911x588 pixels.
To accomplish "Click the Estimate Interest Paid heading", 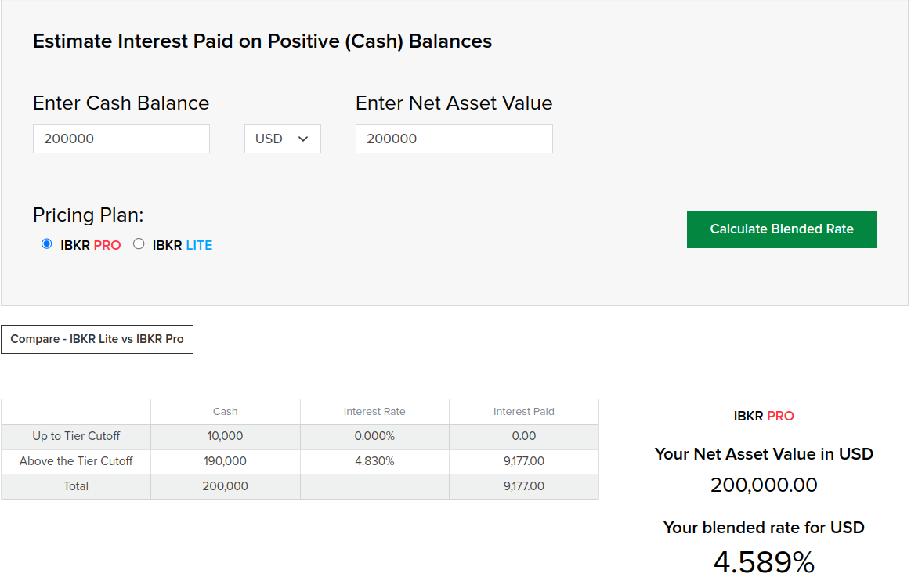I will pos(262,41).
